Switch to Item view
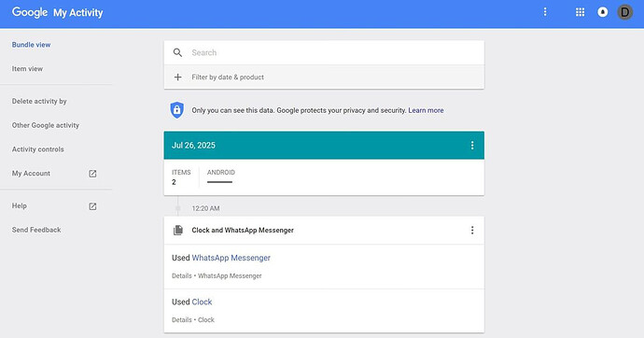644x338 pixels. [27, 68]
